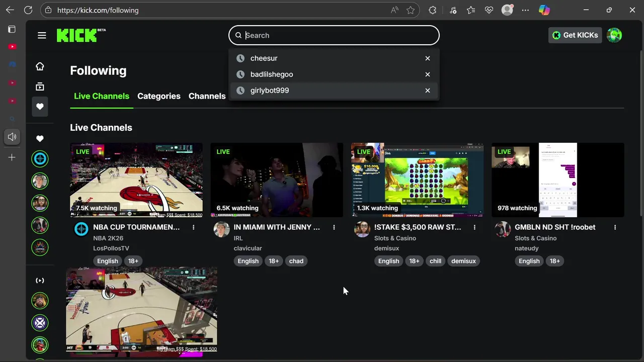Open nateudy channel name link
This screenshot has width=644, height=362.
coord(527,248)
